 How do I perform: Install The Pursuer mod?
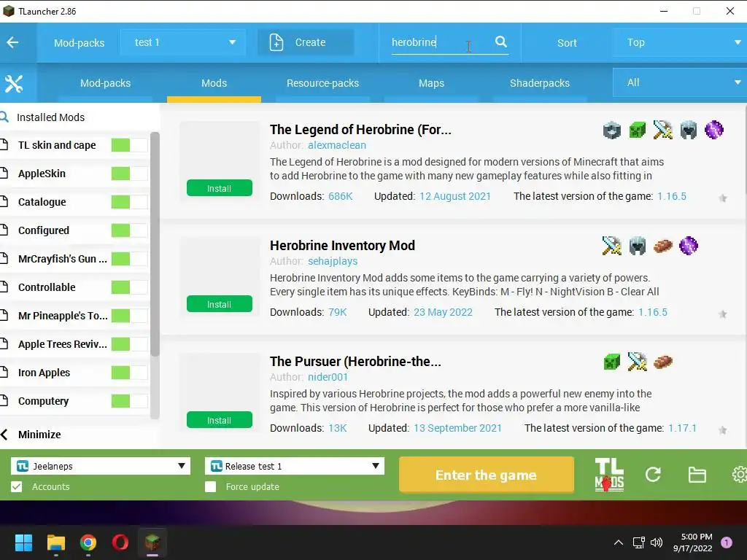(x=219, y=420)
